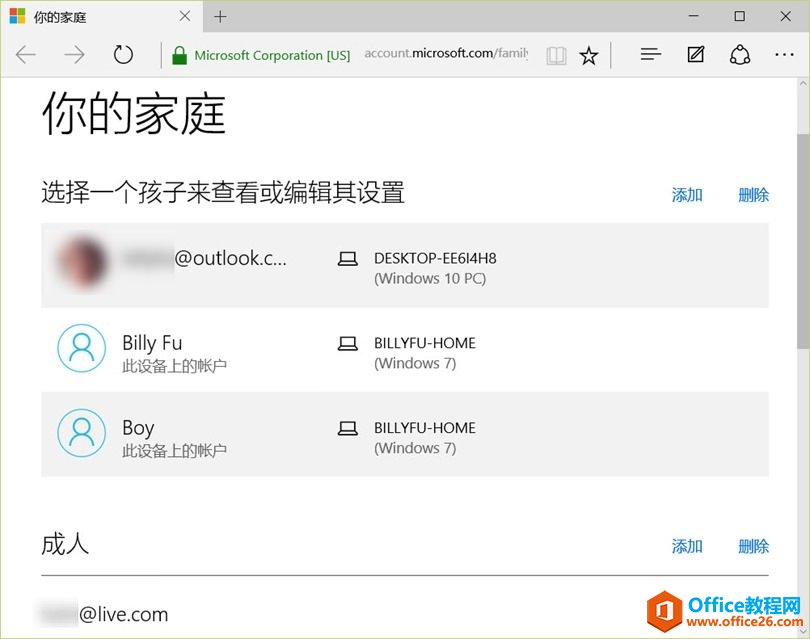
Task: Click the vertical scrollbar thumb
Action: click(803, 241)
